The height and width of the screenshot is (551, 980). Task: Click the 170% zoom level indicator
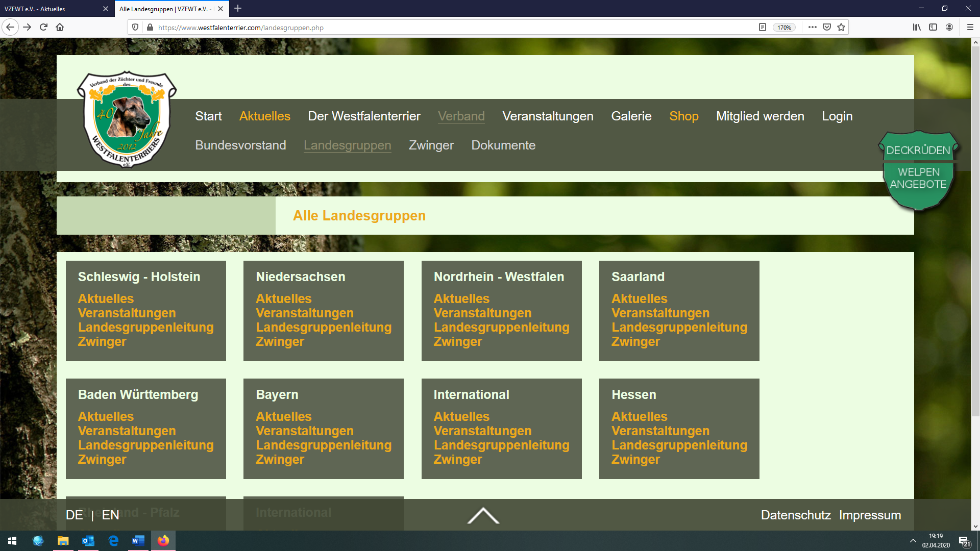click(784, 28)
